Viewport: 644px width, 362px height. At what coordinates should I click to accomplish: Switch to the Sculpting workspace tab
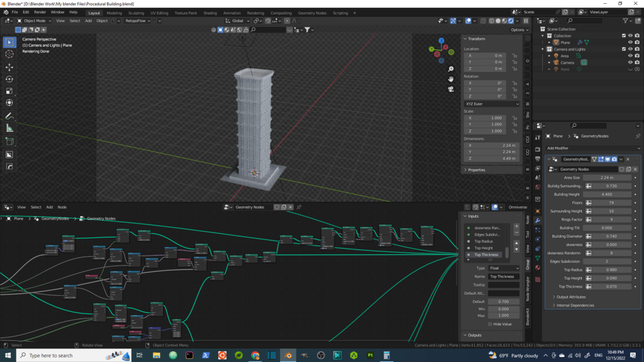click(136, 13)
